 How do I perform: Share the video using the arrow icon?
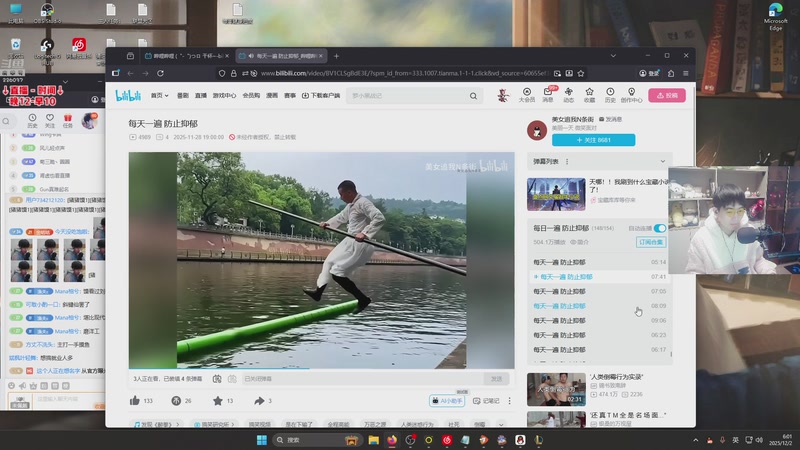click(259, 401)
